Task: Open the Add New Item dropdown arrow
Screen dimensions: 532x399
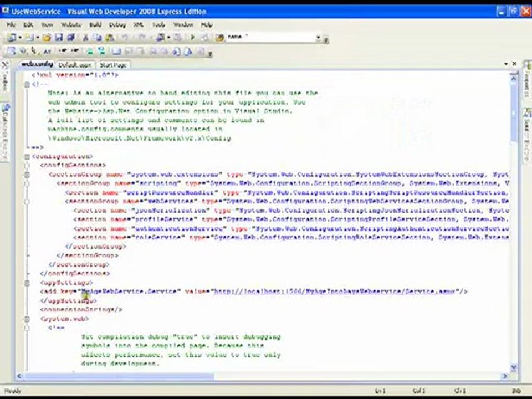Action: (x=37, y=37)
